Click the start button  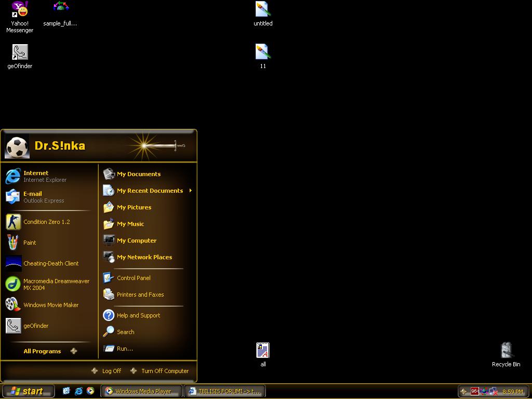(x=28, y=391)
